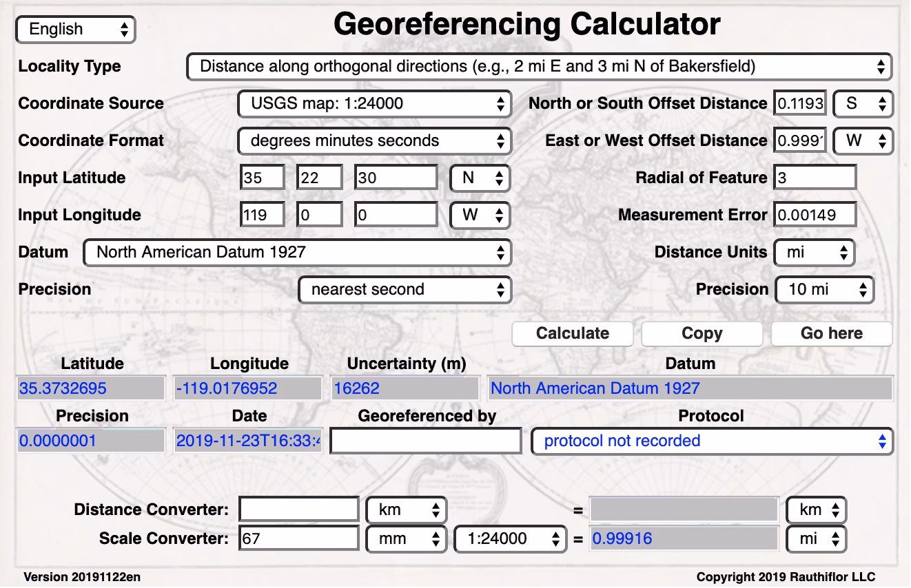Select the Measurement Error value field
This screenshot has height=588, width=911.
pos(815,214)
